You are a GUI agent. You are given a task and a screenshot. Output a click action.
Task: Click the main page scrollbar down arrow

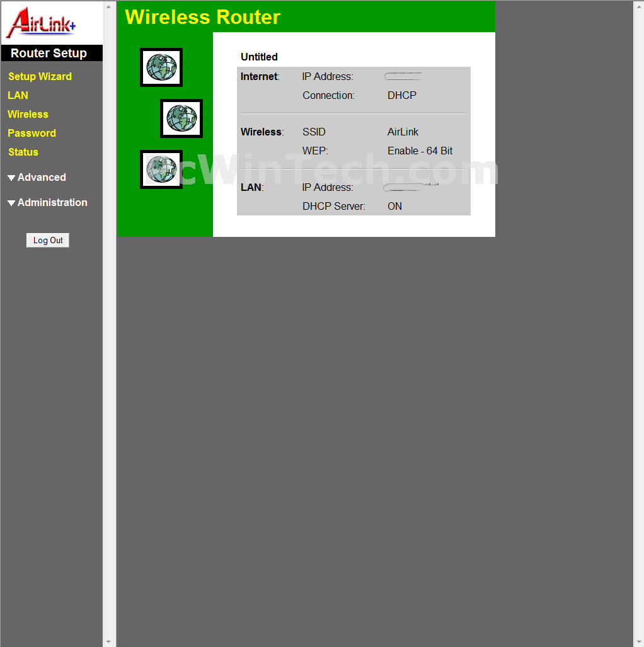tap(638, 641)
